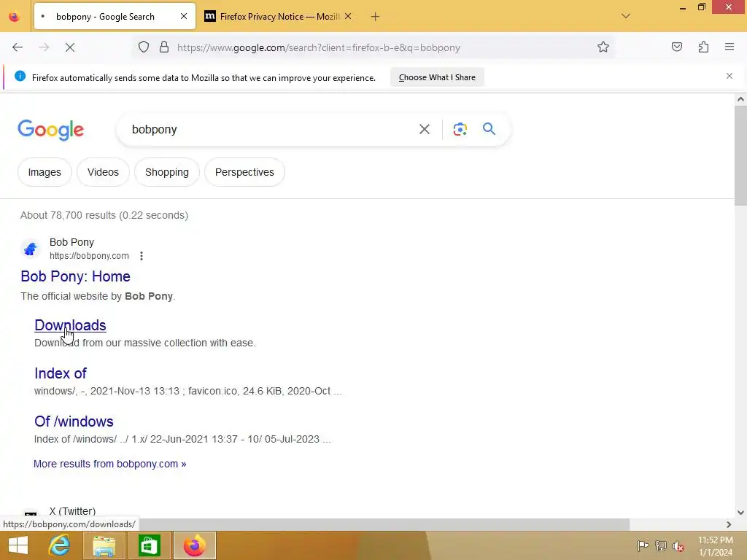The image size is (747, 560).
Task: Dismiss the Firefox data notification bar
Action: pos(729,76)
